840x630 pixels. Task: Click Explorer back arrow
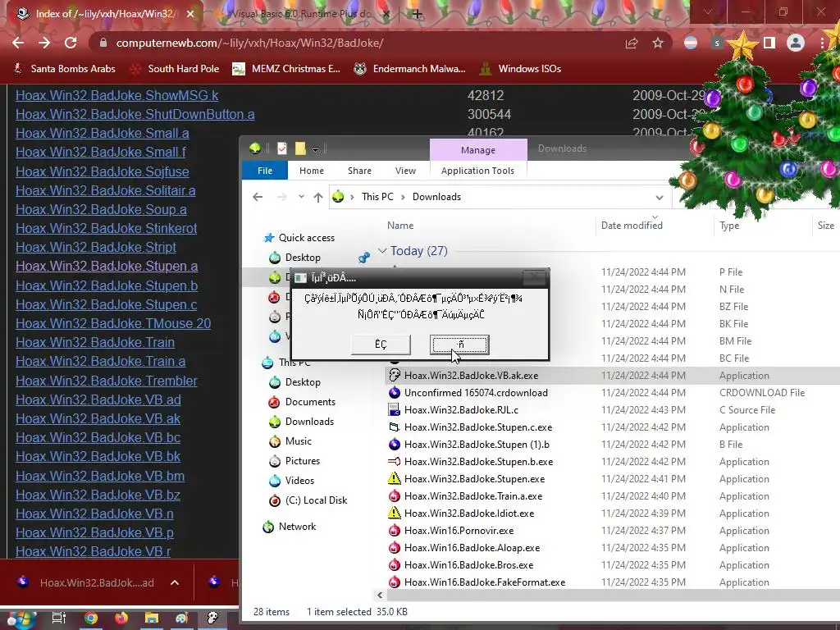coord(258,197)
